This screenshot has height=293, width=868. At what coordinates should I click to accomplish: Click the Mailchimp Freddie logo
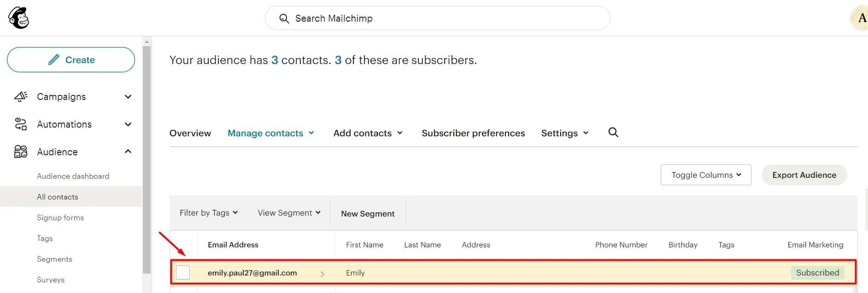click(x=19, y=18)
